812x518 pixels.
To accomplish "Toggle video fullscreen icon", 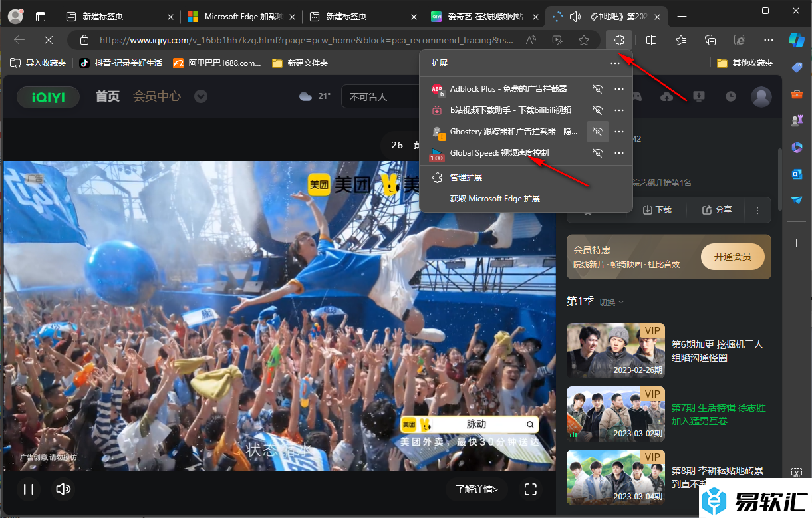I will click(530, 489).
